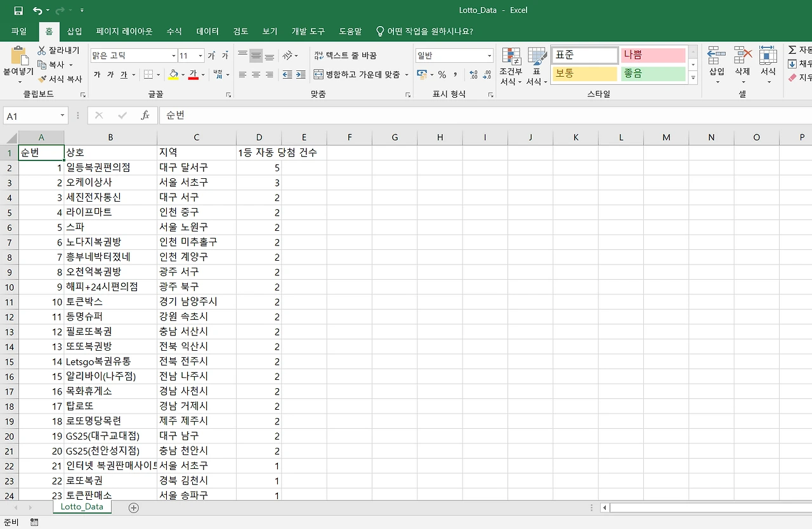Increase indent in the alignment group
Screen dimensions: 812x529
301,75
